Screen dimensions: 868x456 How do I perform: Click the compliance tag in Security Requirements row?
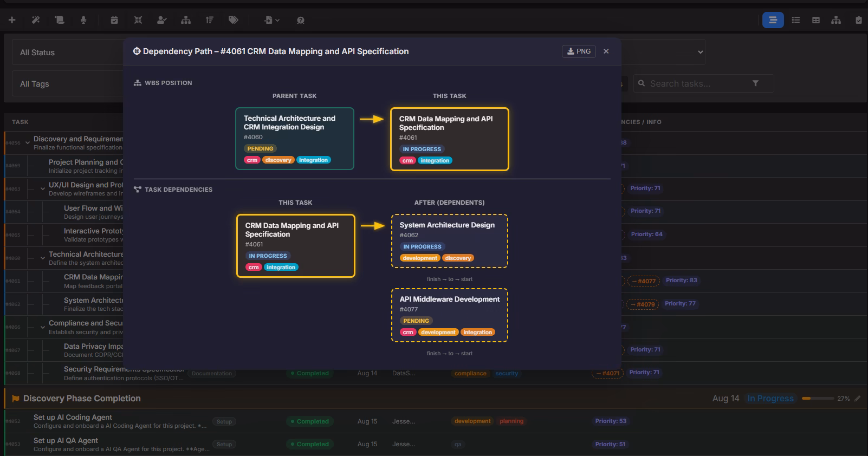click(x=470, y=373)
